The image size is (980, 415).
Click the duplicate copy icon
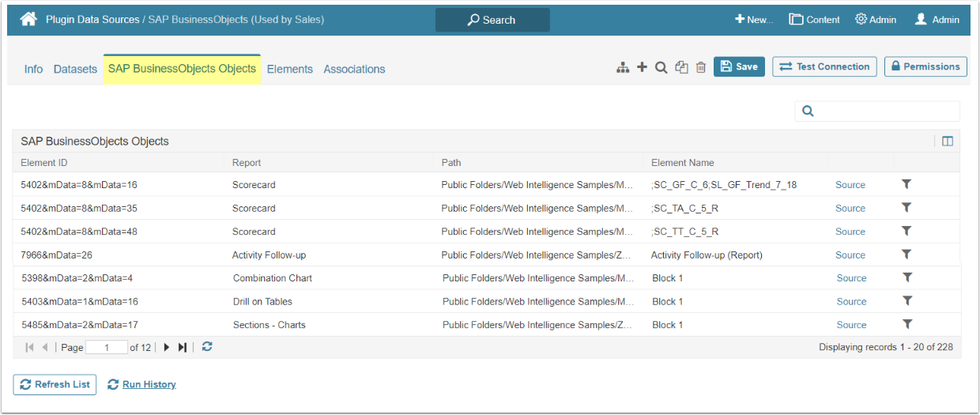click(681, 68)
